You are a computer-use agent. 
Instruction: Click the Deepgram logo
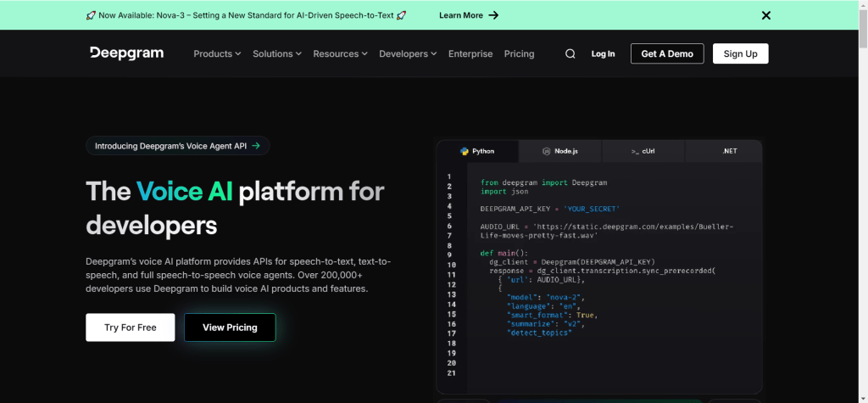click(127, 53)
